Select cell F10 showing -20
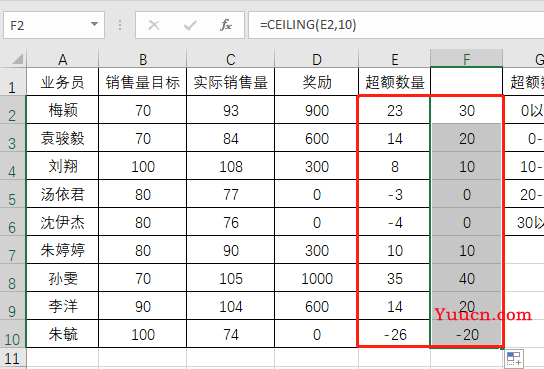This screenshot has height=369, width=544. coord(467,334)
